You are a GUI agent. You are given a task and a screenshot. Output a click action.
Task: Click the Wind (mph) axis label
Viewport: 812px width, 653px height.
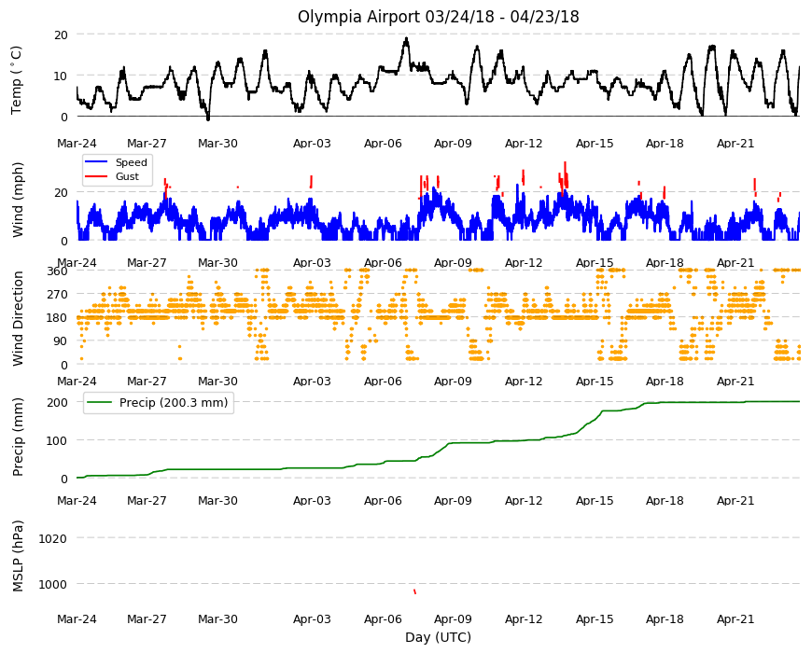point(18,200)
